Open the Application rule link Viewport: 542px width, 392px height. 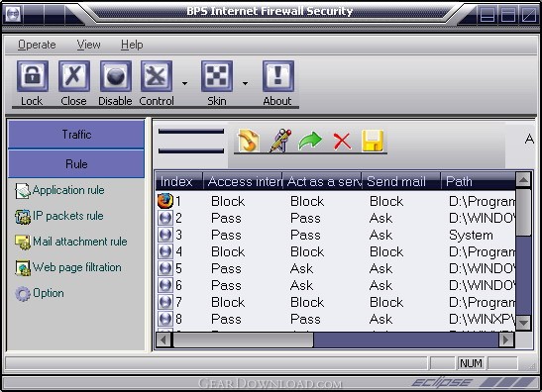coord(68,190)
